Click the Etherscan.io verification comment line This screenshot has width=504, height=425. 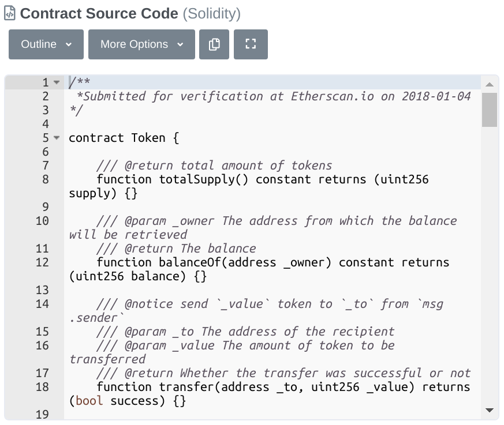pos(274,96)
